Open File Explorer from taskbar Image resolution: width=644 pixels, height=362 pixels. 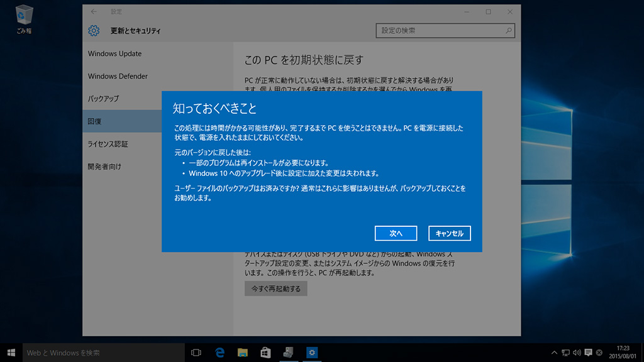243,353
